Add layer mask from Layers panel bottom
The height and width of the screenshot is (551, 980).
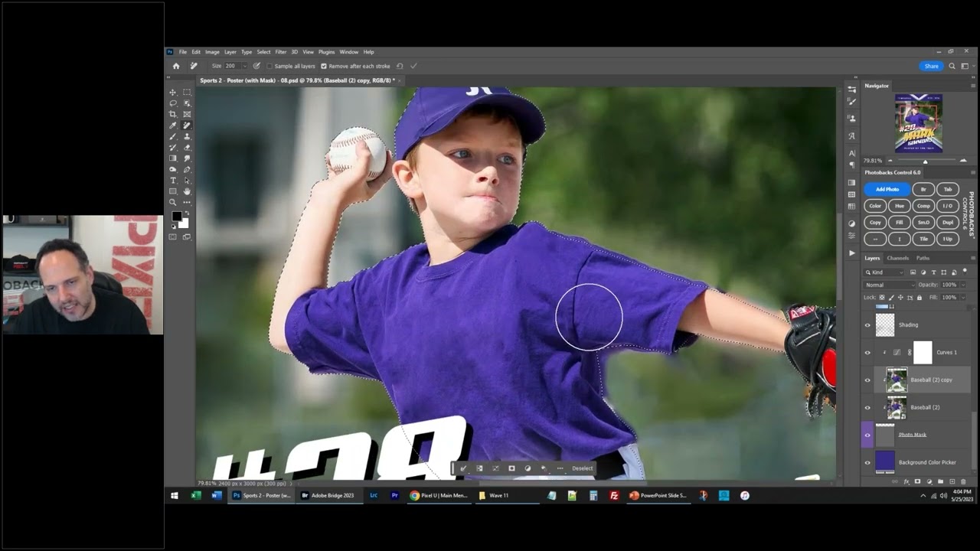(917, 481)
